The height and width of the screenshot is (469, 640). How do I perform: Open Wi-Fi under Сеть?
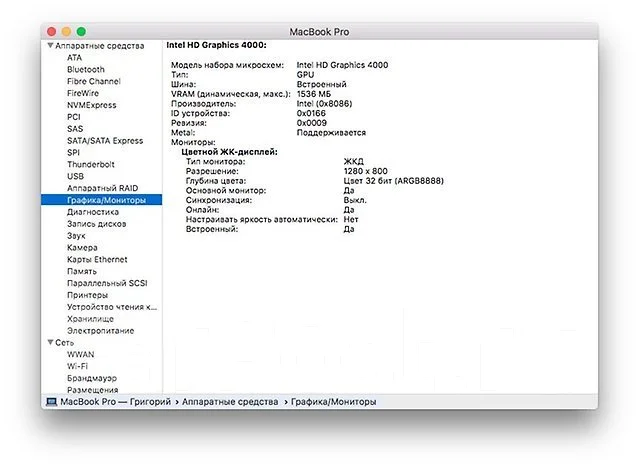(x=77, y=366)
